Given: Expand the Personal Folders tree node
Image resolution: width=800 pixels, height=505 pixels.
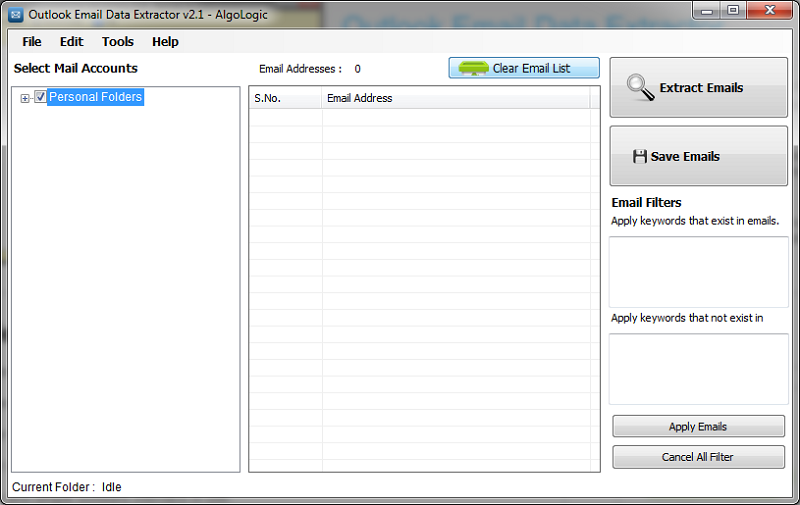Looking at the screenshot, I should 25,98.
